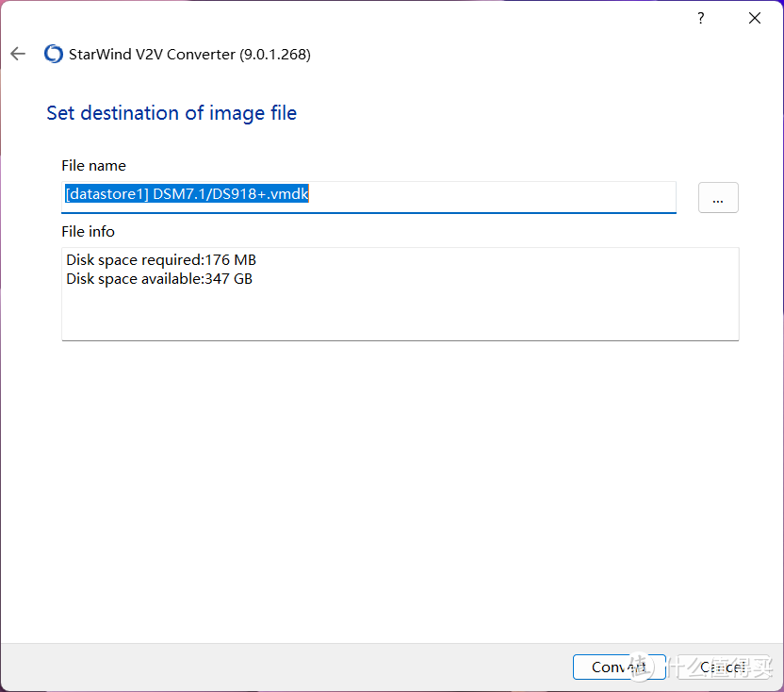Click the 'File name' label
Image resolution: width=784 pixels, height=692 pixels.
[x=93, y=166]
